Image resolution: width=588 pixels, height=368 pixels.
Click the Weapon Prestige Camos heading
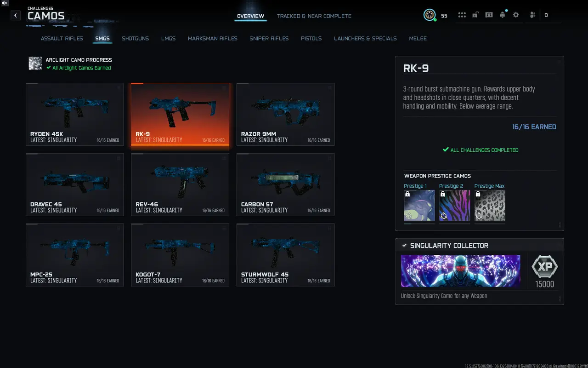pos(437,176)
